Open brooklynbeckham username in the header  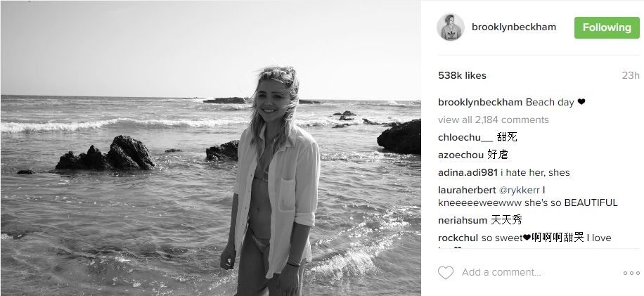514,27
